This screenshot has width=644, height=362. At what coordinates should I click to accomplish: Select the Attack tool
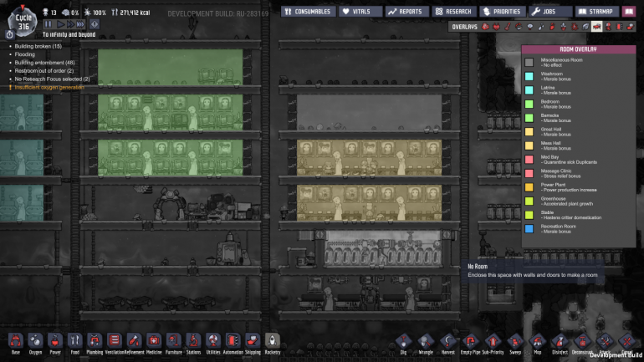(x=605, y=342)
